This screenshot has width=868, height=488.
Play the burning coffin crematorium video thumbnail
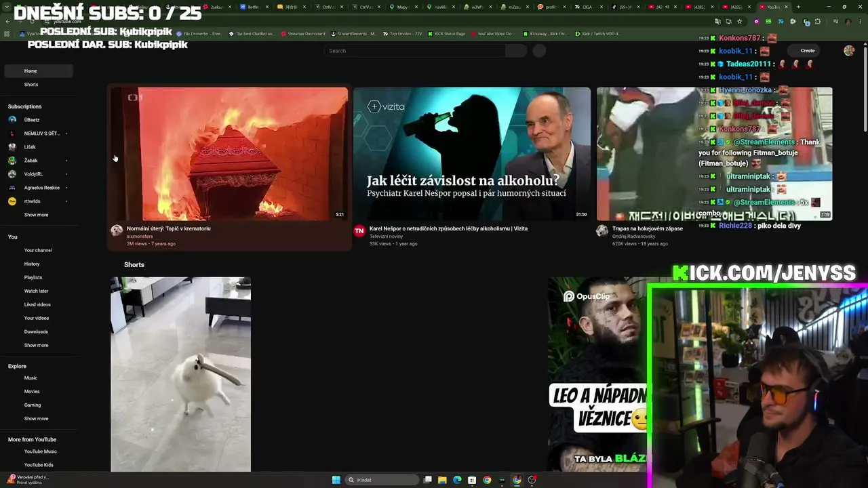(x=229, y=154)
